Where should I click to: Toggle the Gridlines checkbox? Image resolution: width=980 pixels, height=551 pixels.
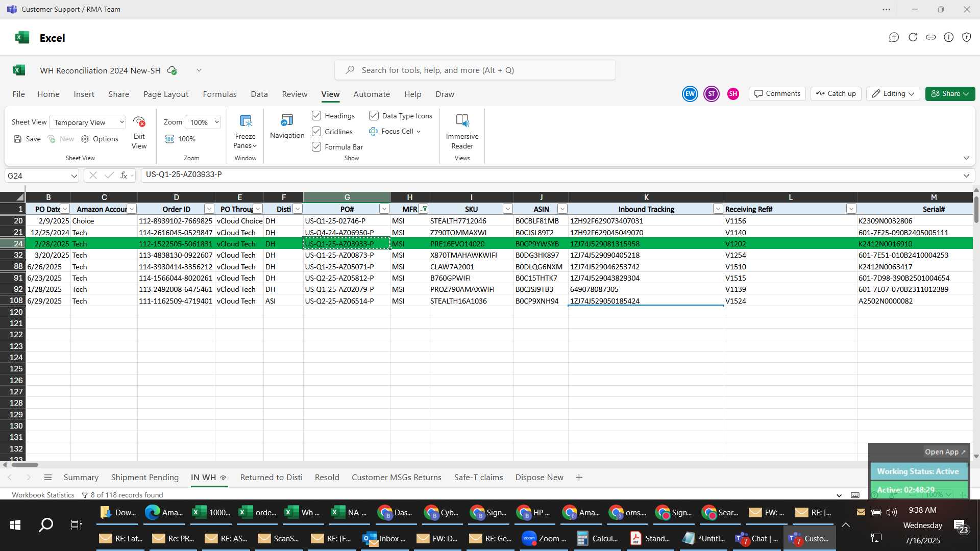316,132
